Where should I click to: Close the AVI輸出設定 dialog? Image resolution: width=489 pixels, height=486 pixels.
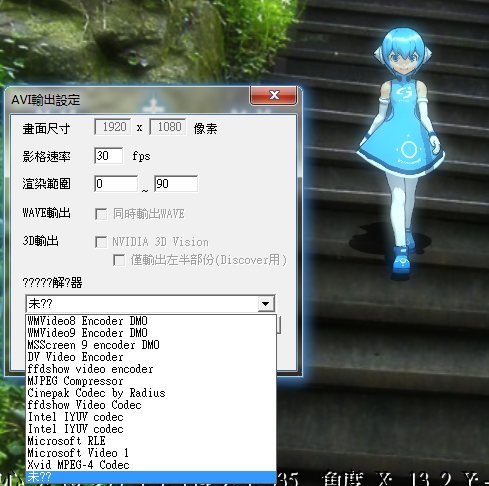click(274, 95)
